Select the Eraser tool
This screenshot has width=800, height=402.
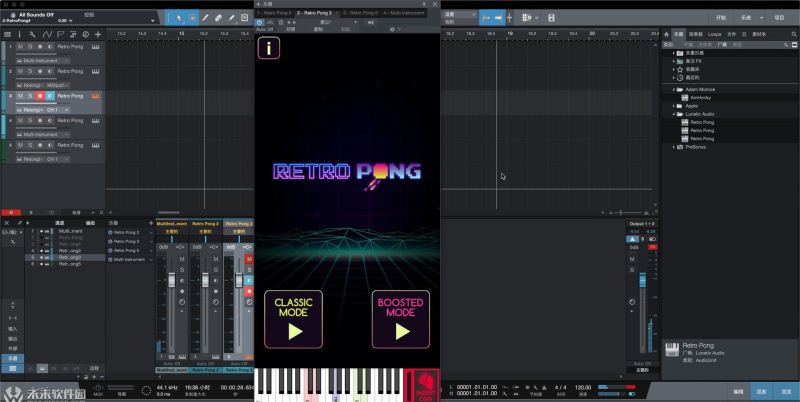(218, 18)
